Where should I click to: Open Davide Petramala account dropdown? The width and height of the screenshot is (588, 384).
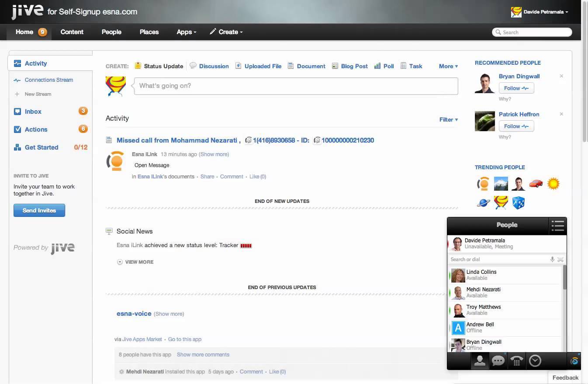click(546, 12)
